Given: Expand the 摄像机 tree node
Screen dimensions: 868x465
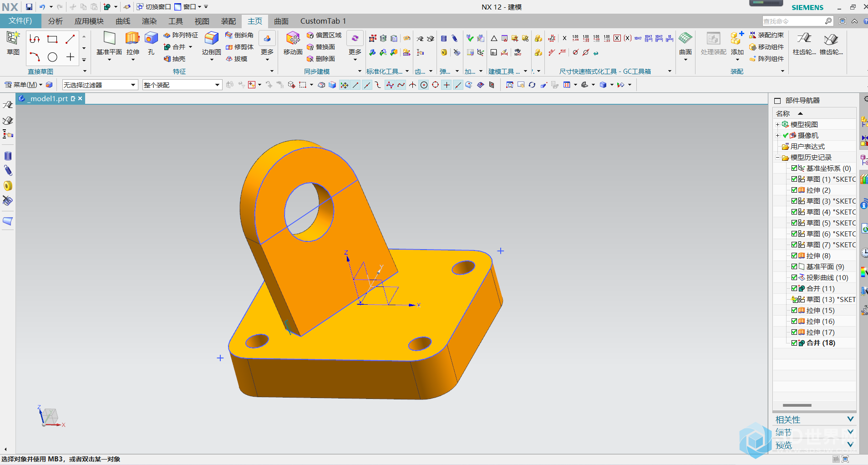Looking at the screenshot, I should pos(777,135).
